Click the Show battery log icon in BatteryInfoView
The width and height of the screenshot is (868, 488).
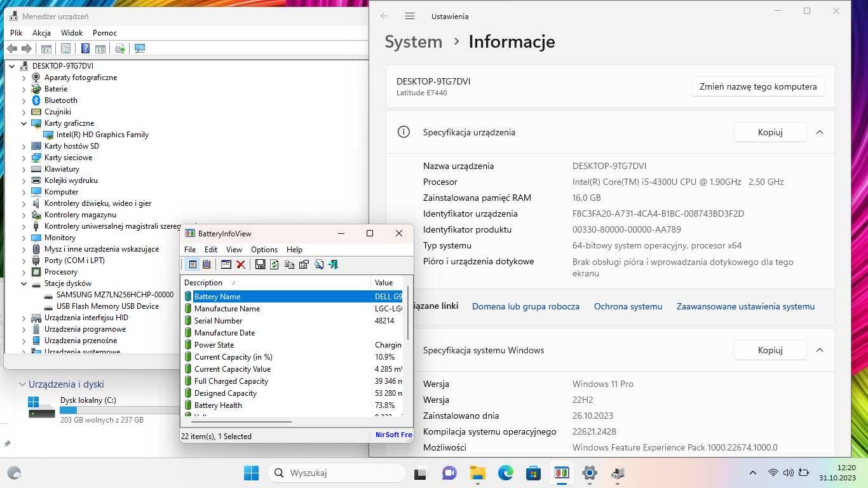coord(207,264)
